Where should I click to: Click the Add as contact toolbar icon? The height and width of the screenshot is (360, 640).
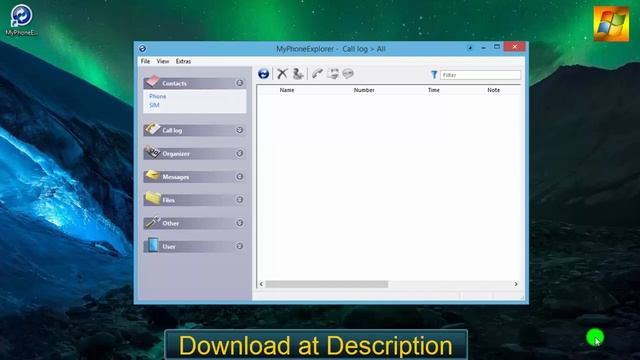[x=298, y=73]
